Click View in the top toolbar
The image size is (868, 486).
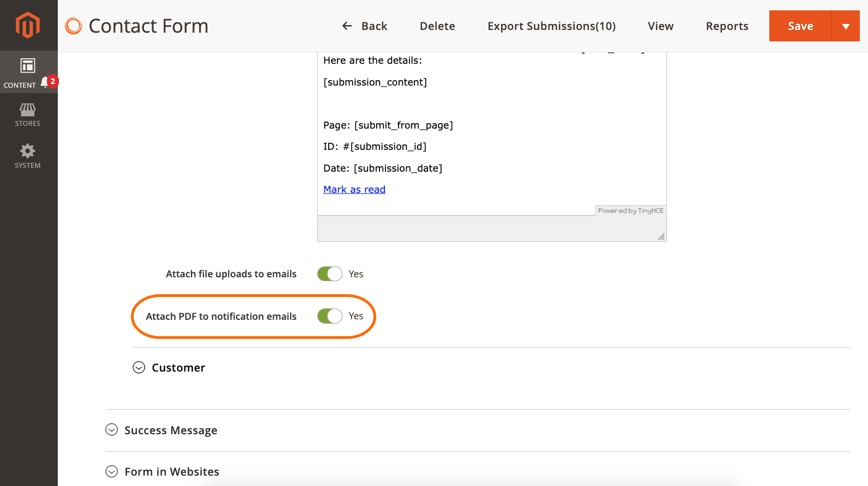point(660,26)
